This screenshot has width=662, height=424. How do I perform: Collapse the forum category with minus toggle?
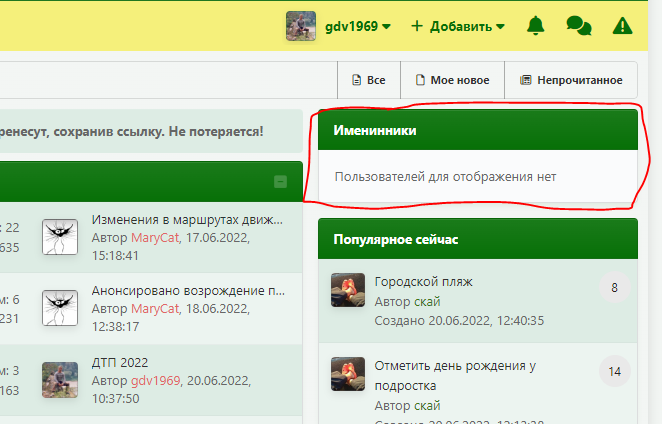(280, 182)
